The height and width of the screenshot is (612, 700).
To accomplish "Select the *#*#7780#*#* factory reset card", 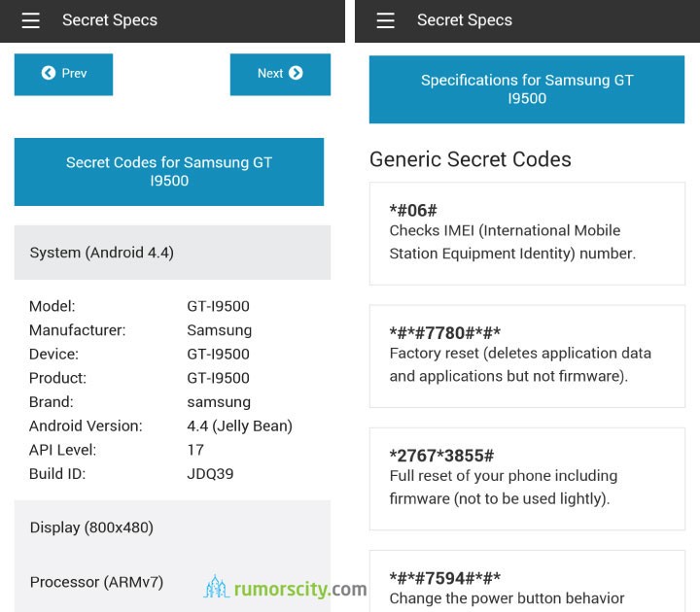I will tap(527, 356).
